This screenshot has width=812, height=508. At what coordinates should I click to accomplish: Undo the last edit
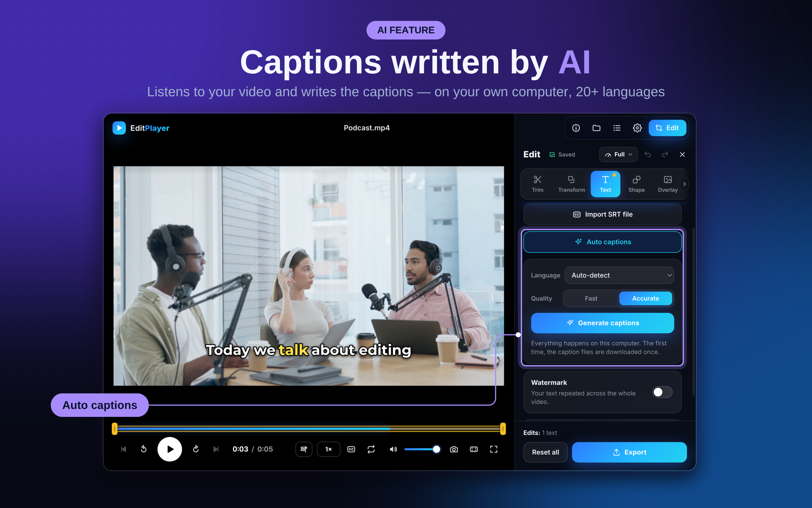coord(648,155)
